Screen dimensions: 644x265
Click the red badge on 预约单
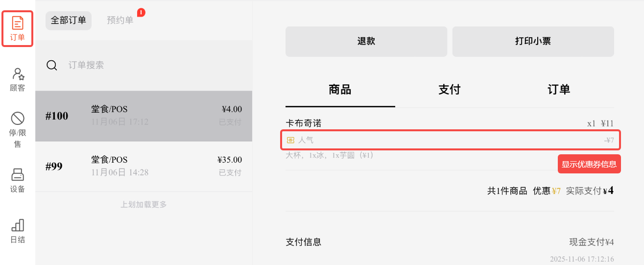coord(141,12)
